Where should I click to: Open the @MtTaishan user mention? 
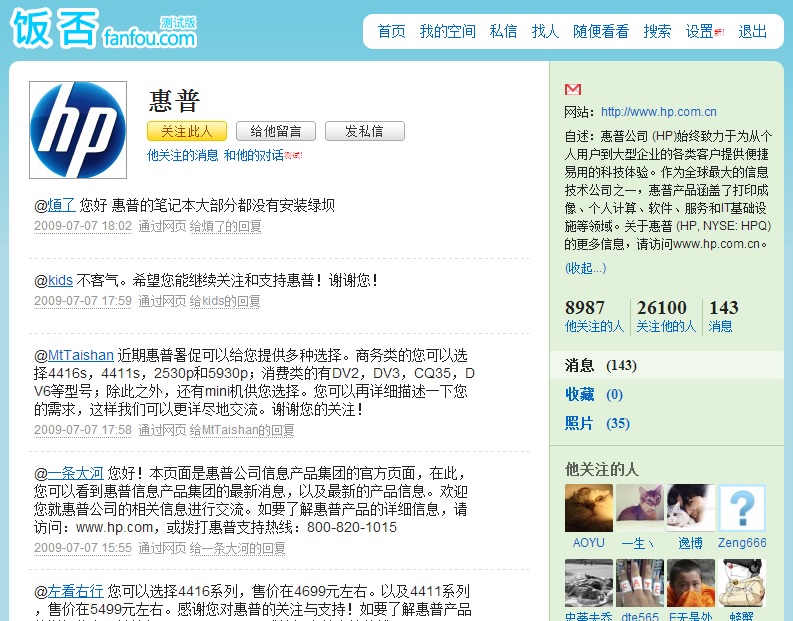[x=81, y=356]
